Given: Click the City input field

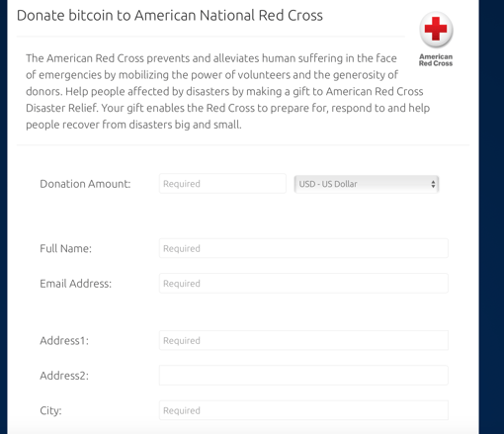Looking at the screenshot, I should pyautogui.click(x=303, y=410).
